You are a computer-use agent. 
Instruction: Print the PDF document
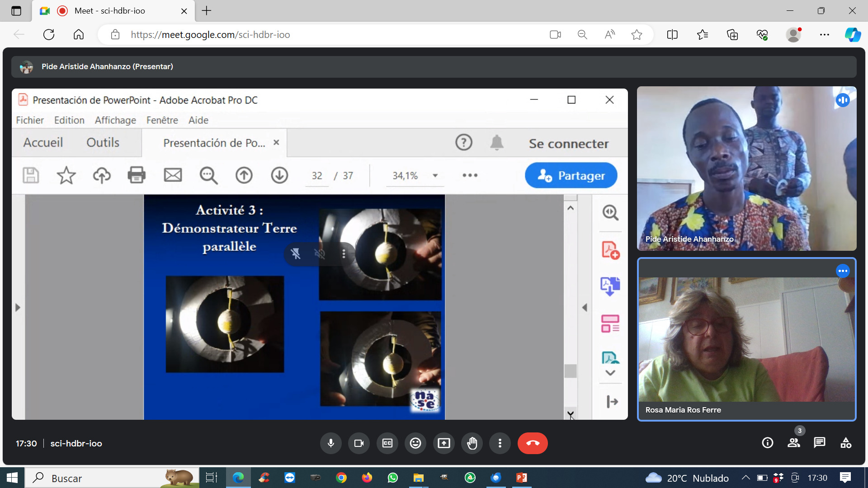click(137, 175)
